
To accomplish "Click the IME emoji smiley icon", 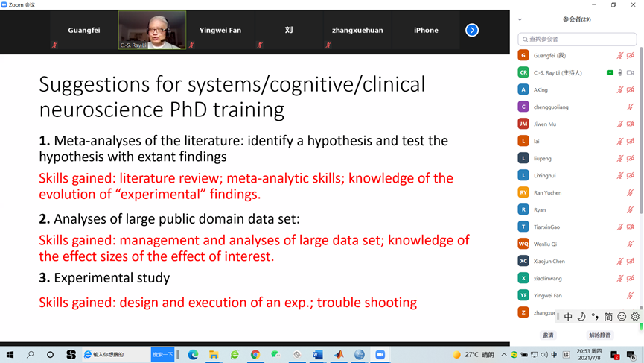I will coord(622,317).
